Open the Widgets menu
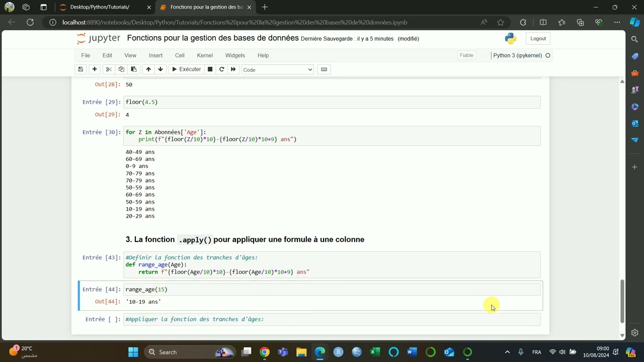The image size is (644, 362). pyautogui.click(x=235, y=55)
